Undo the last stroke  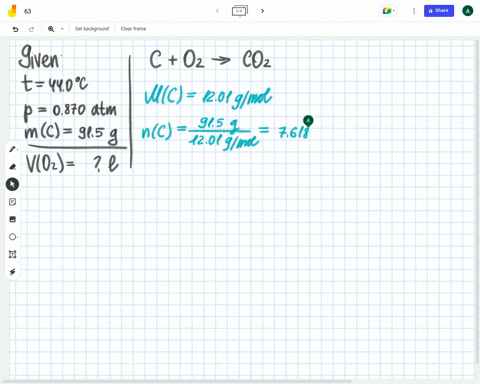tap(15, 29)
